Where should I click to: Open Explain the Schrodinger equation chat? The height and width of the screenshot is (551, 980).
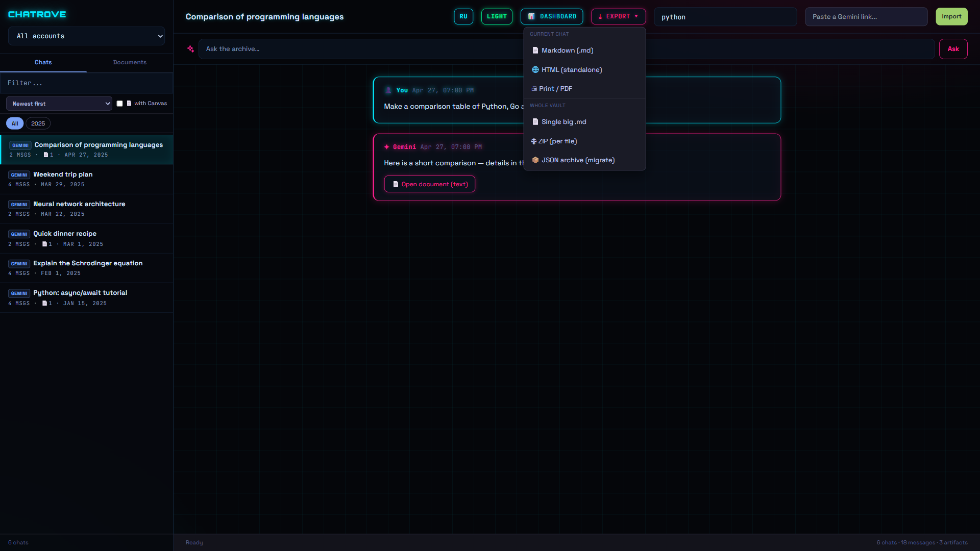pyautogui.click(x=87, y=268)
